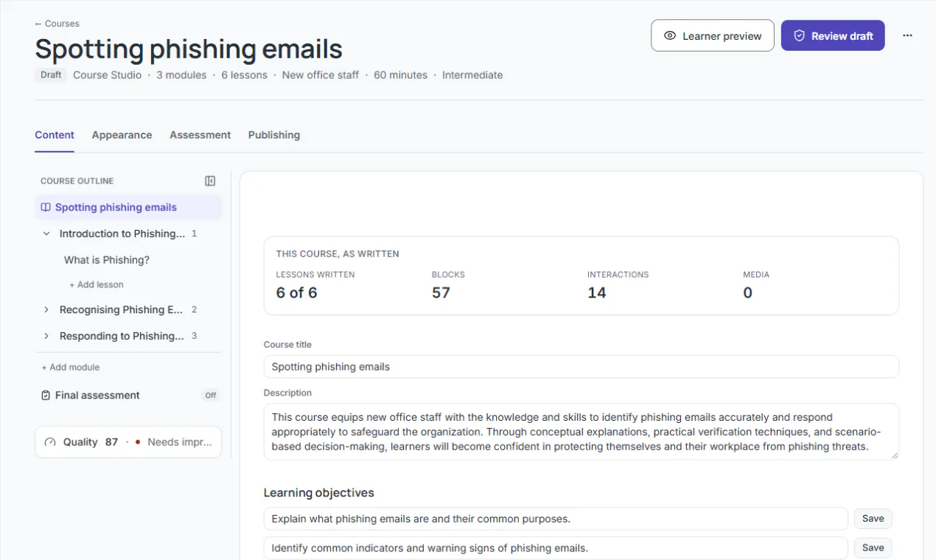Viewport: 936px width, 560px height.
Task: Expand the Responding to Phishing module chevron
Action: click(46, 336)
